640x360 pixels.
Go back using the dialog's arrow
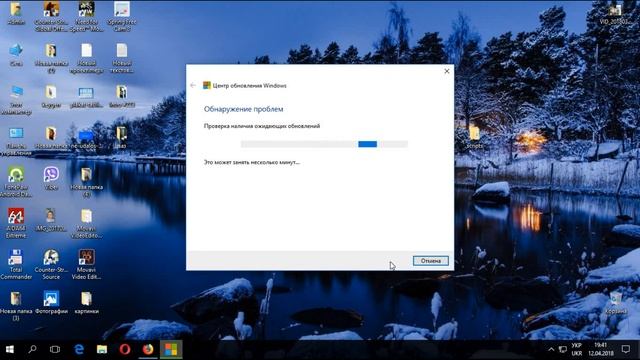click(x=193, y=85)
